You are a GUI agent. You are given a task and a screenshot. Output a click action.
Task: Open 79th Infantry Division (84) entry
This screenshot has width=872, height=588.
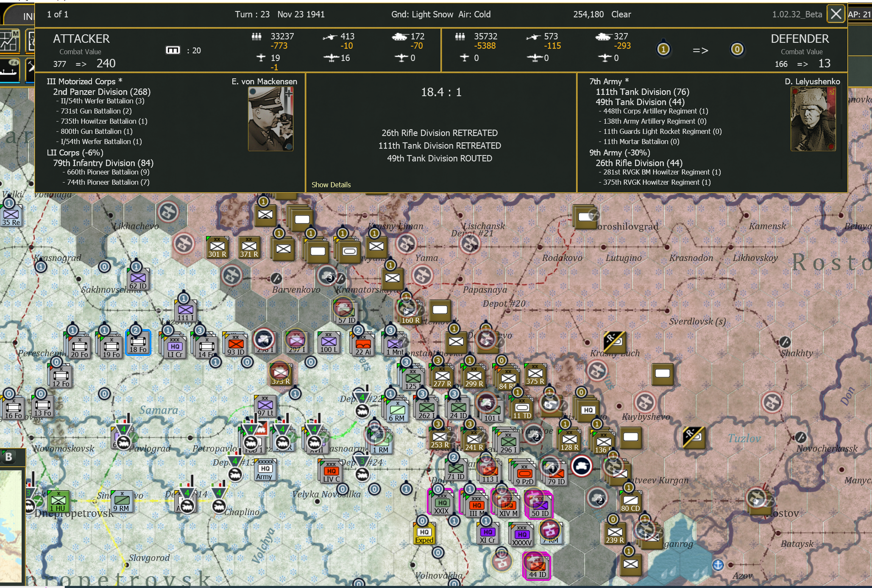(x=103, y=163)
